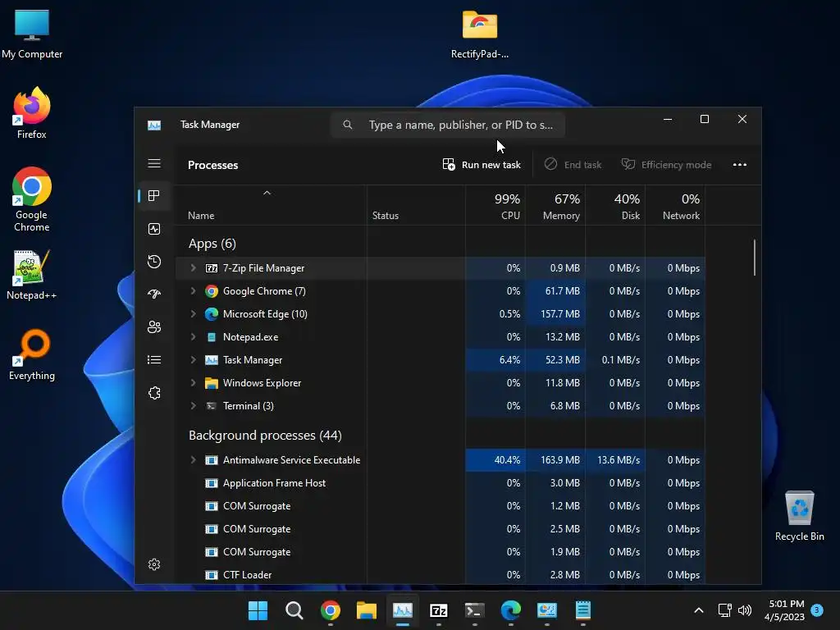Sort processes by Memory column
The height and width of the screenshot is (630, 840).
(555, 206)
